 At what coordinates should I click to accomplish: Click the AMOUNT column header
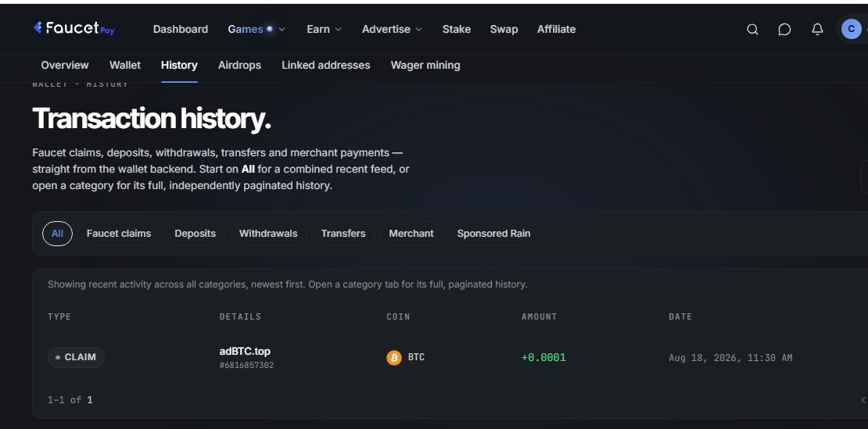point(540,316)
